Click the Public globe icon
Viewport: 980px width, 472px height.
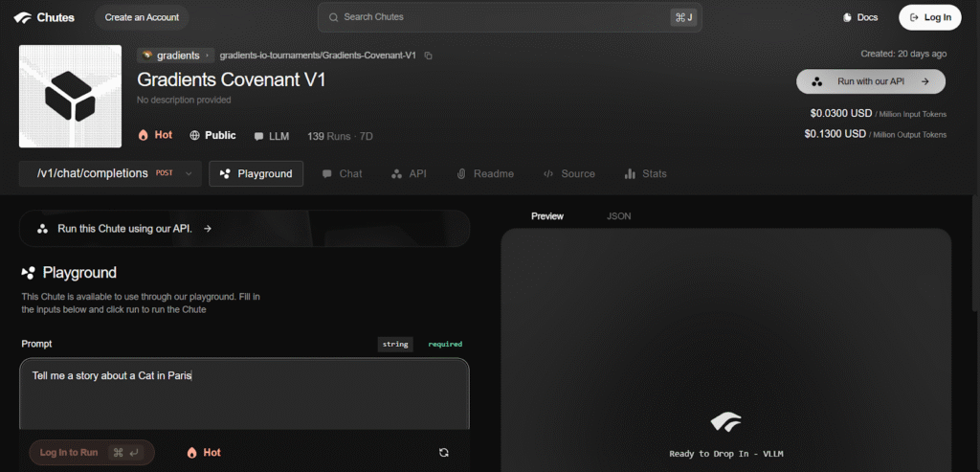tap(195, 135)
